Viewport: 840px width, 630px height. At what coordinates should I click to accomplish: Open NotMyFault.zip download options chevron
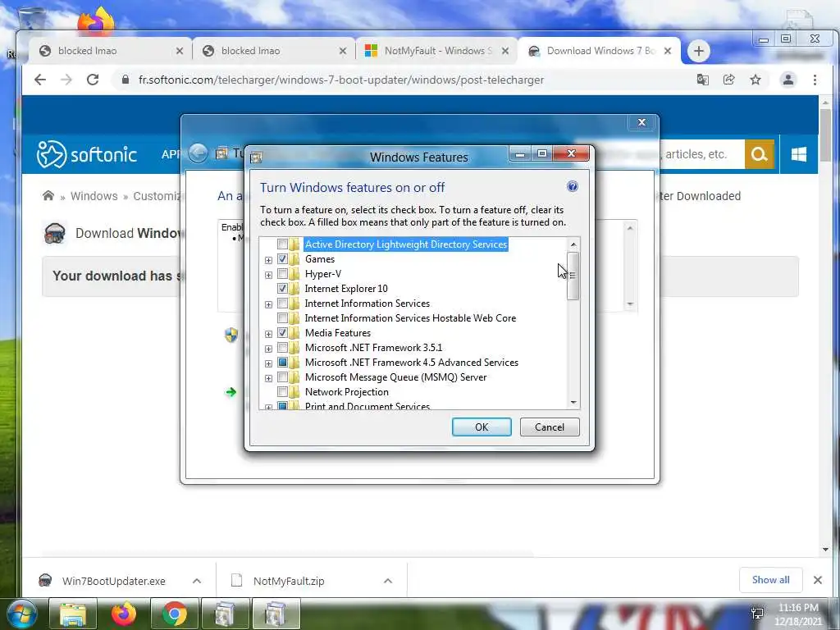click(388, 581)
